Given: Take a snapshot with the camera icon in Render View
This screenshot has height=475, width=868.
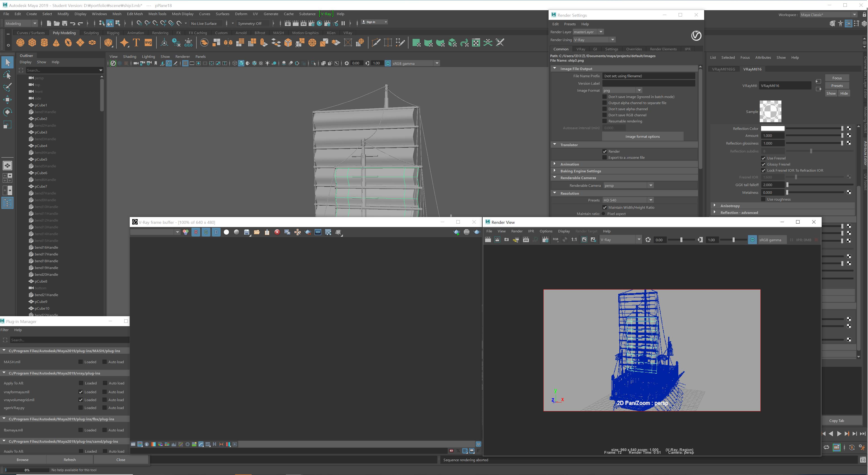Looking at the screenshot, I should coord(506,240).
